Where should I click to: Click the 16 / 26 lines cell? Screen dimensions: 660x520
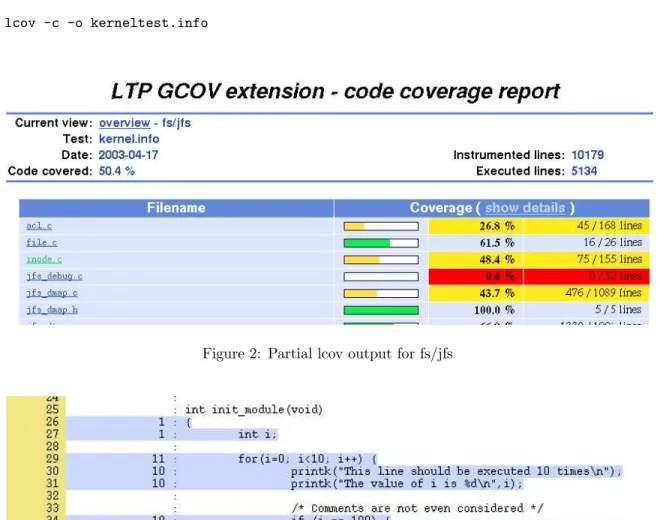[586, 243]
